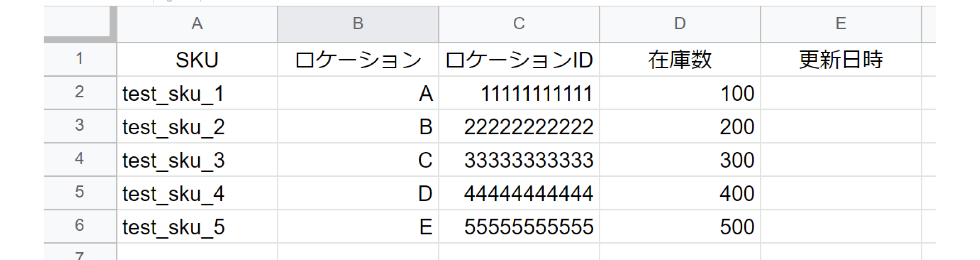Select column E header

click(841, 24)
